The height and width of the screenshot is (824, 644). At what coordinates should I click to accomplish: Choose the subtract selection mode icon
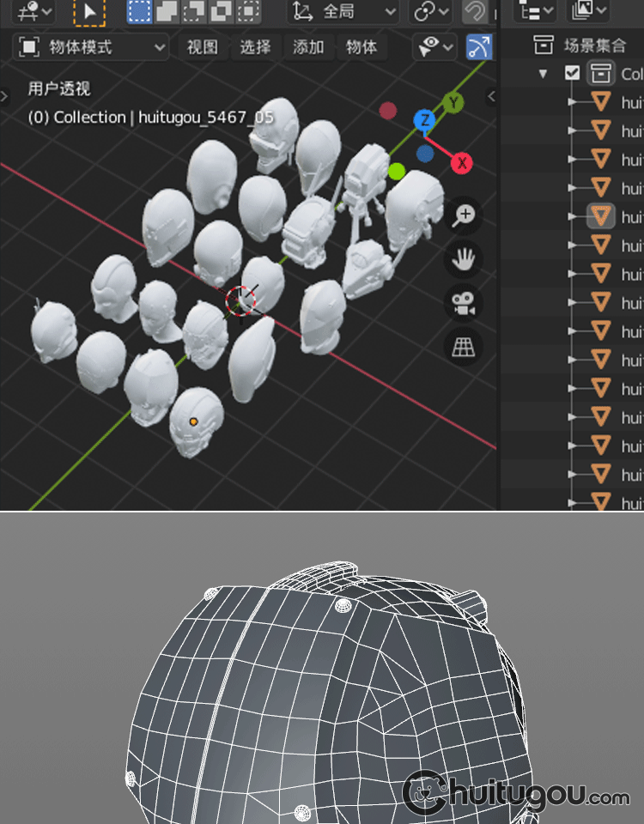193,11
